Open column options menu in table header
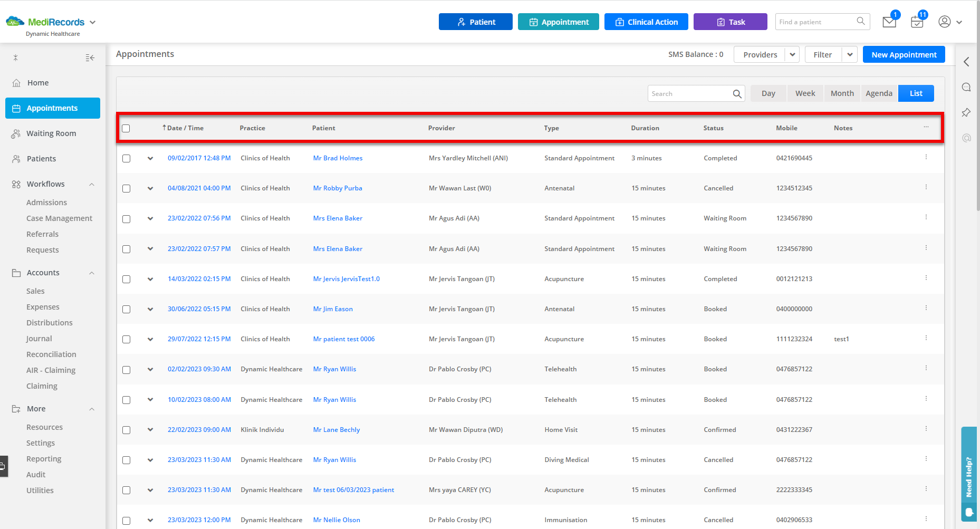 [x=926, y=127]
